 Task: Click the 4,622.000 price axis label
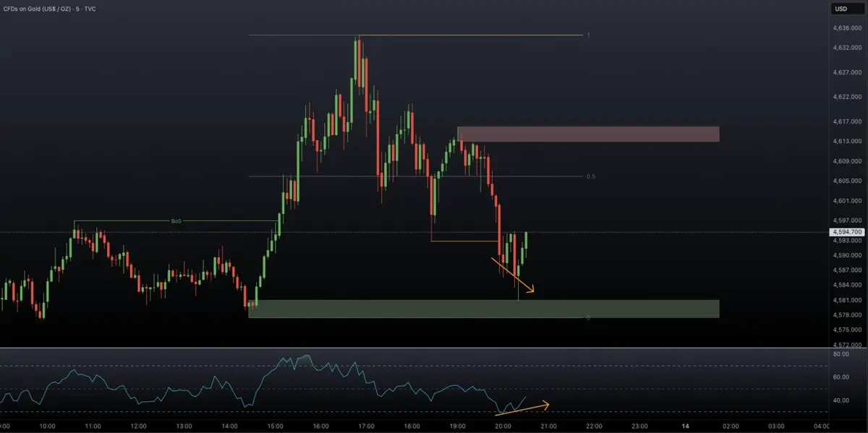[846, 97]
